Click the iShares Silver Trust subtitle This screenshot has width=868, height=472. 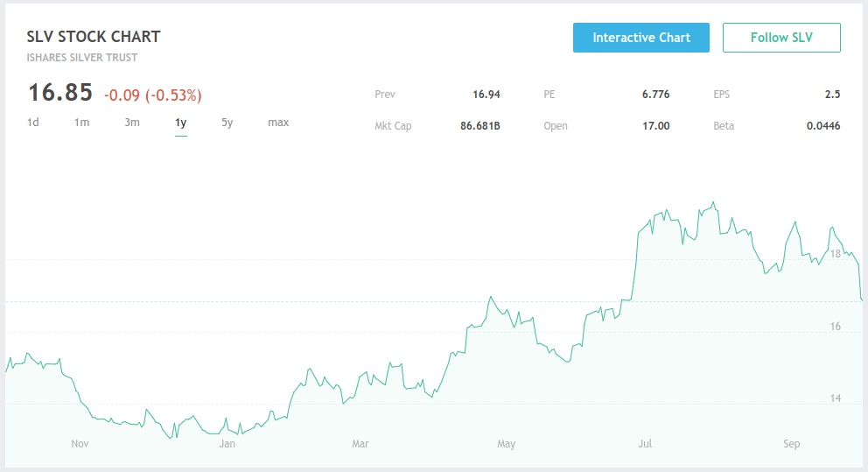(x=82, y=58)
